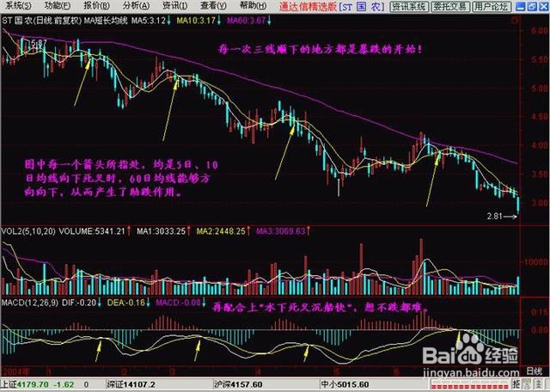Click the 沪深4157.60 index in status bar
This screenshot has height=392, width=550.
coord(237,384)
